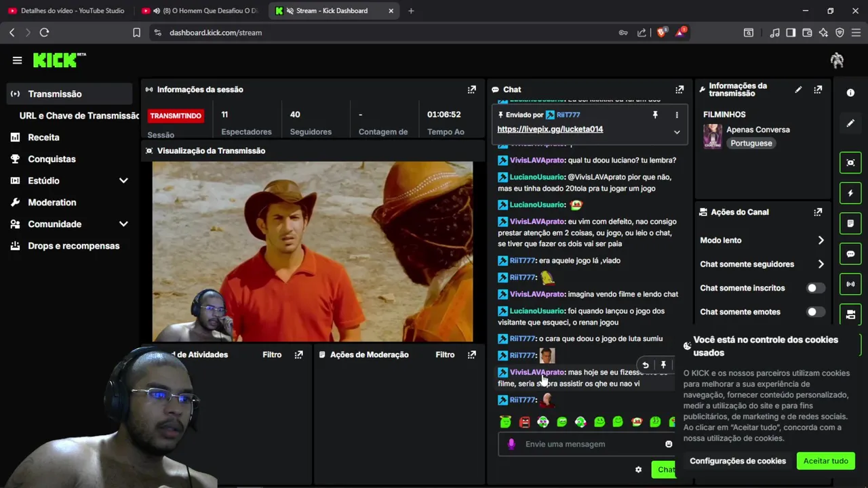The width and height of the screenshot is (868, 488).
Task: Click the stream preview video
Action: 313,251
